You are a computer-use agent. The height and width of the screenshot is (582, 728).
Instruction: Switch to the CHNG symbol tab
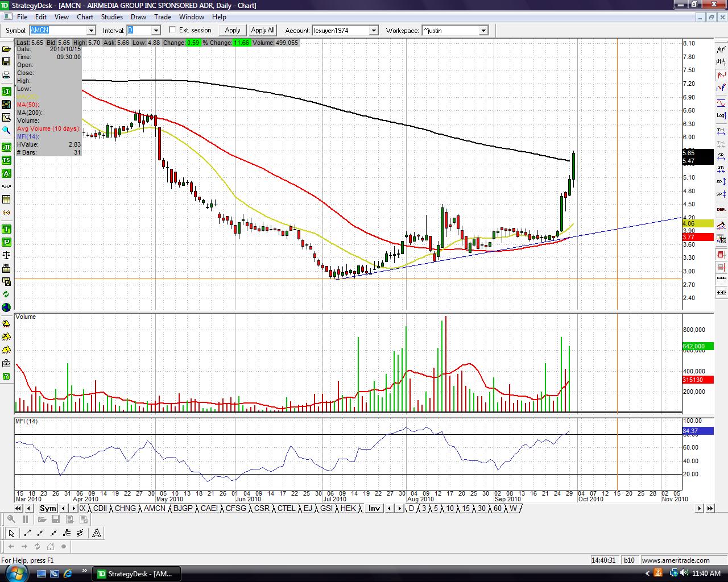tap(125, 509)
